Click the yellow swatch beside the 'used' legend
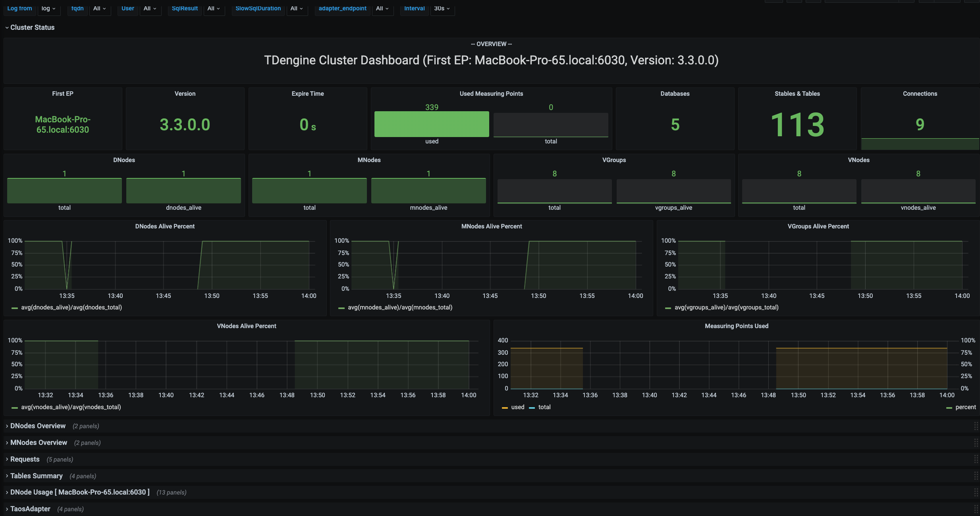Viewport: 980px width, 516px height. click(505, 408)
